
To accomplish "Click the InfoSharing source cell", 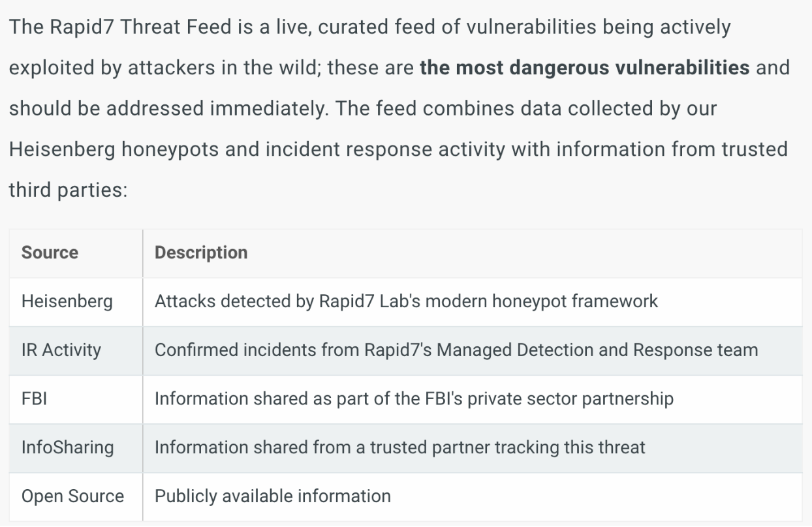I will click(x=67, y=447).
